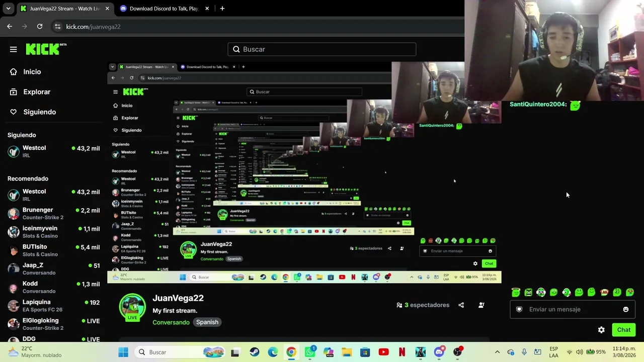Click the Kick search field Buscar
The image size is (644, 362).
[322, 49]
